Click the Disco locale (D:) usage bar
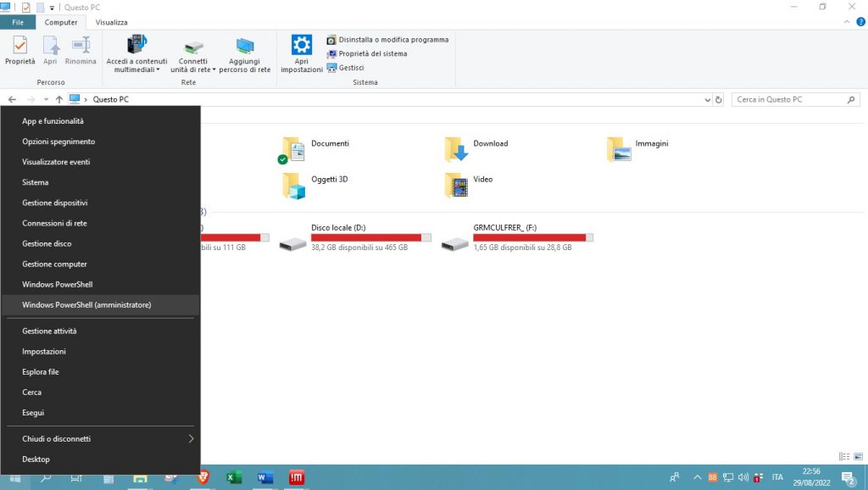 click(x=371, y=238)
